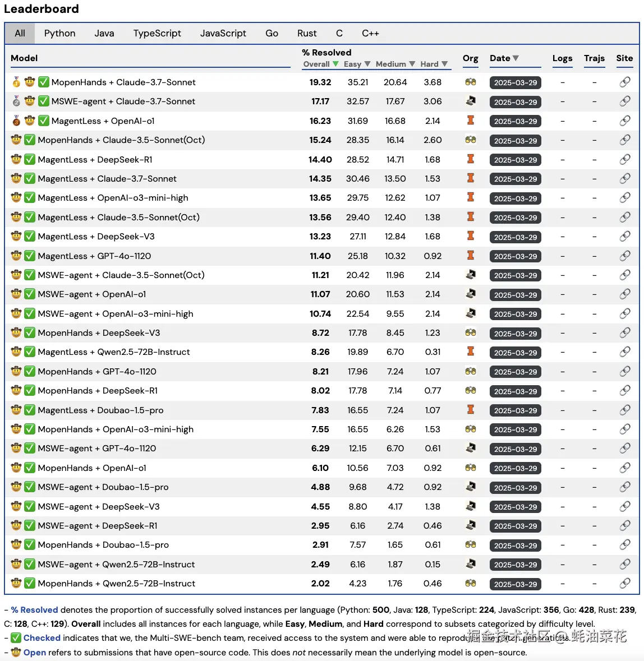
Task: Click the Trajs column header
Action: coord(594,58)
